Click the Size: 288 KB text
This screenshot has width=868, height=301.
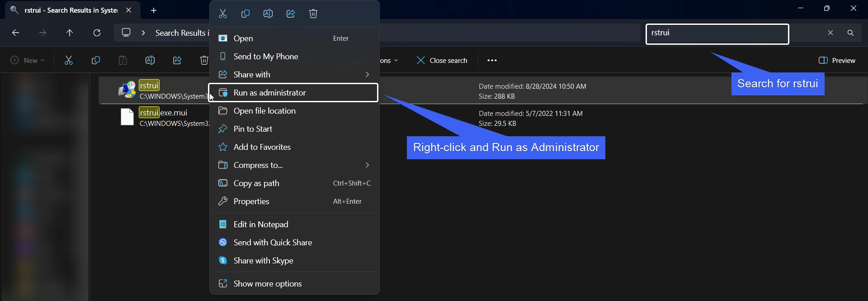click(x=497, y=96)
